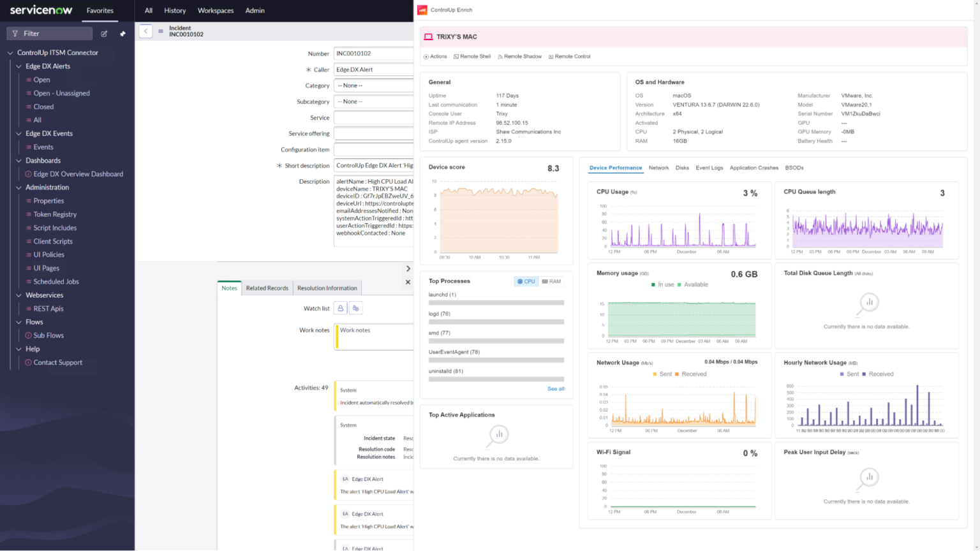Open the Network tab in Device Performance
Image resolution: width=980 pixels, height=551 pixels.
pos(658,168)
